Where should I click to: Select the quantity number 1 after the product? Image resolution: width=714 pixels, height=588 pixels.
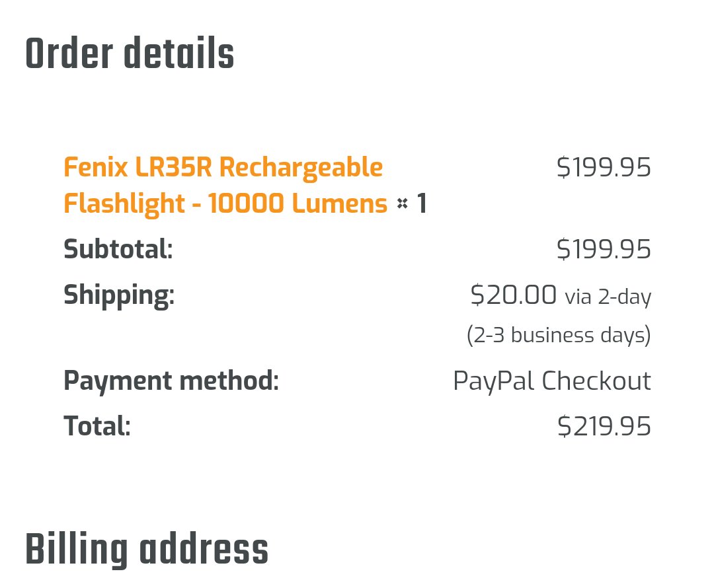pyautogui.click(x=422, y=203)
